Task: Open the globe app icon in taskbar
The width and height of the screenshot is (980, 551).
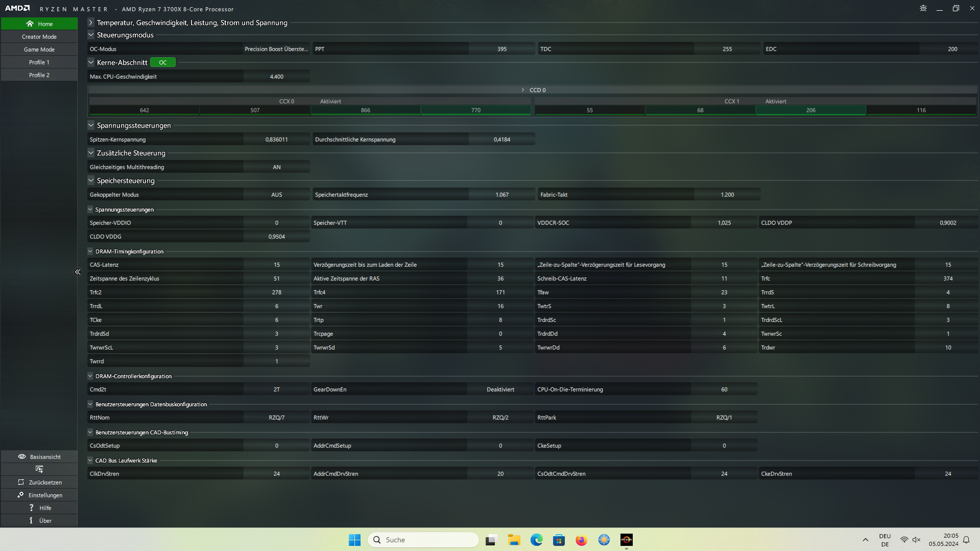Action: (x=604, y=540)
